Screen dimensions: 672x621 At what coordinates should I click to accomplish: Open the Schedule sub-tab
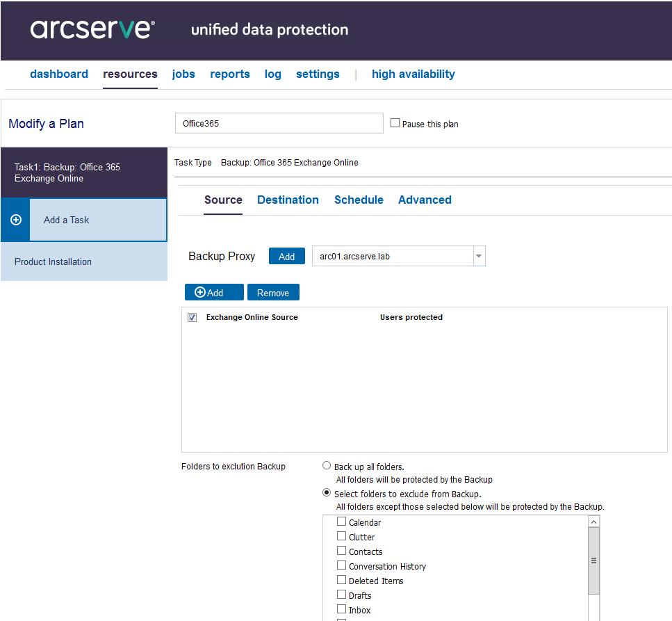tap(359, 200)
